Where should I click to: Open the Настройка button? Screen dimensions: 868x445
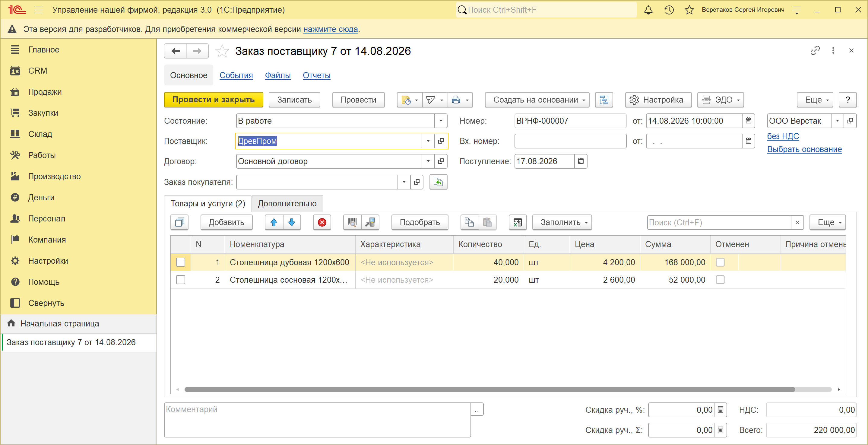[658, 100]
